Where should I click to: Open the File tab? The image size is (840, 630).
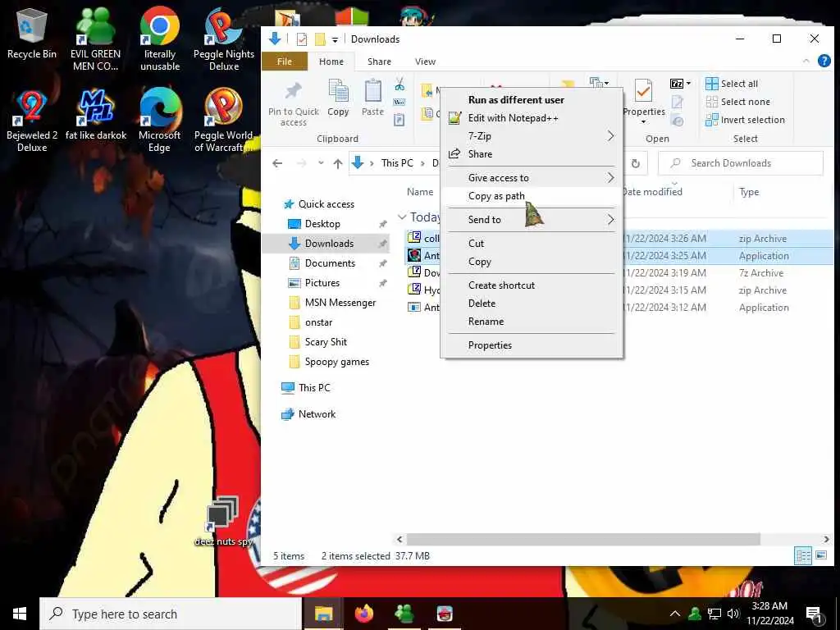[285, 62]
